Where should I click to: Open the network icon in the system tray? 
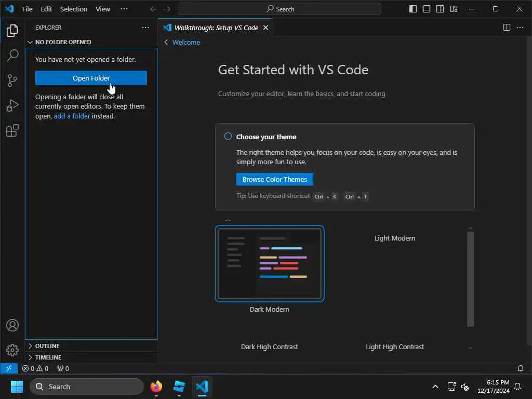pyautogui.click(x=451, y=387)
